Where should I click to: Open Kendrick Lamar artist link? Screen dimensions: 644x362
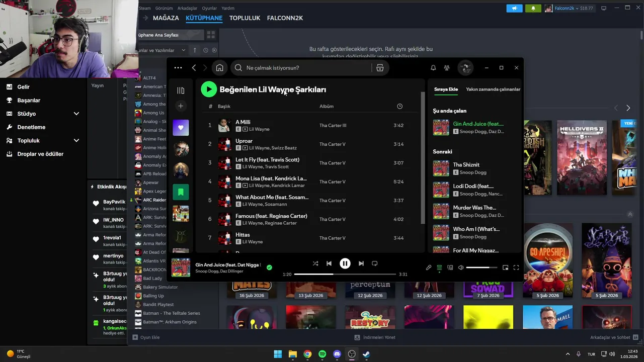click(x=288, y=186)
